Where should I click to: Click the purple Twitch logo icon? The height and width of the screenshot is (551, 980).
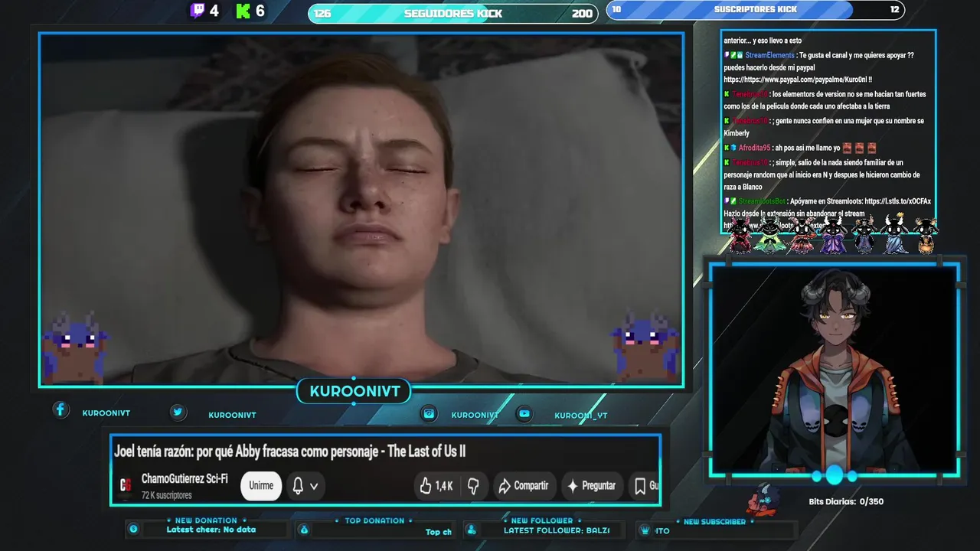(x=197, y=11)
